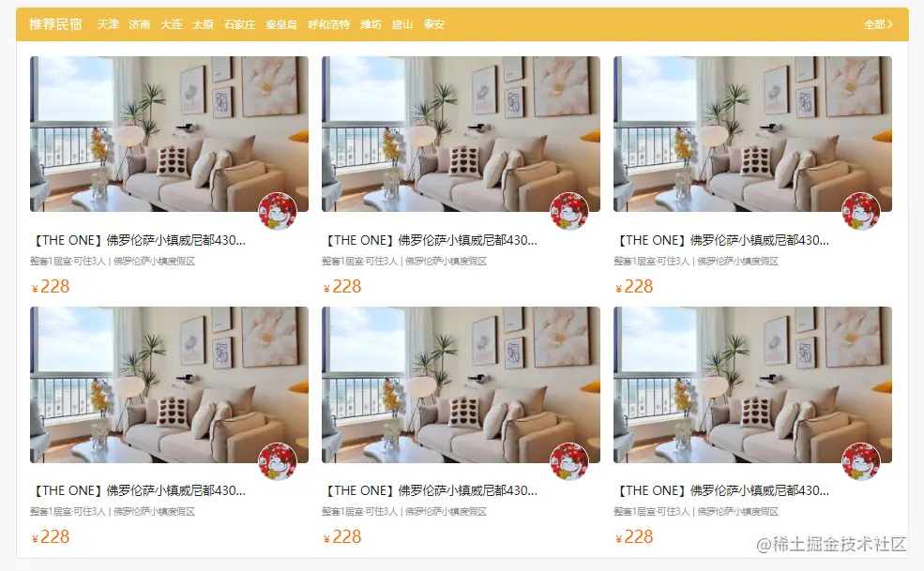Click host avatar on right top-row listing
Viewport: 924px width, 571px height.
861,211
